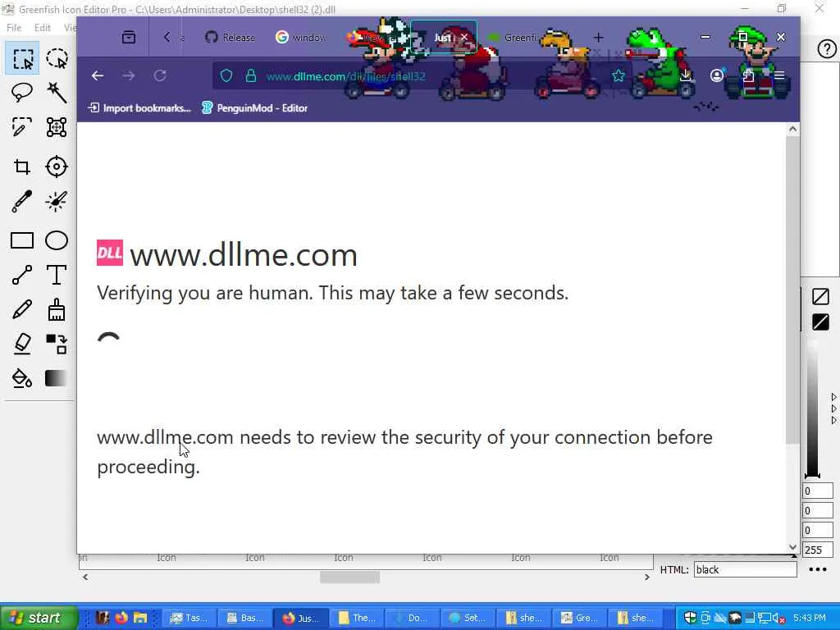840x630 pixels.
Task: Activate the Text tool
Action: [x=57, y=275]
